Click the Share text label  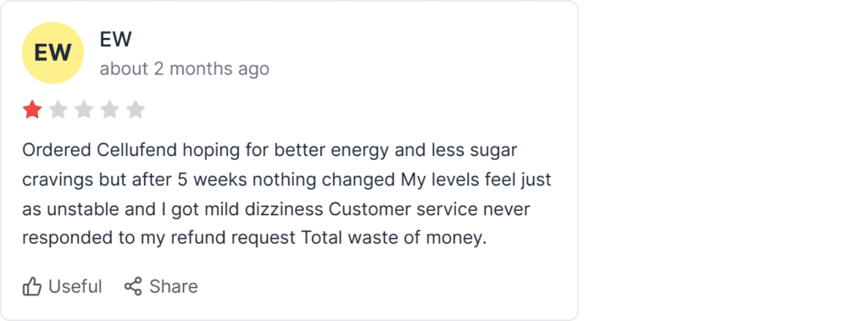173,286
